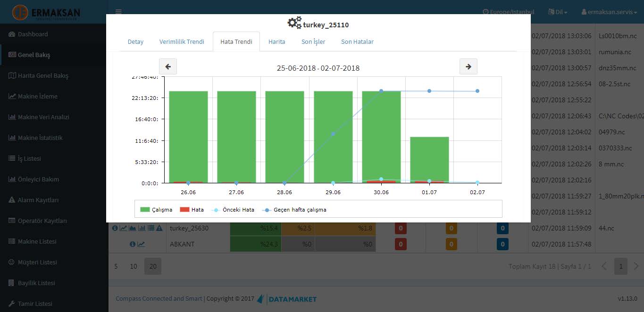Open list icon in turkey_25630 row
This screenshot has width=644, height=312.
coord(151,228)
